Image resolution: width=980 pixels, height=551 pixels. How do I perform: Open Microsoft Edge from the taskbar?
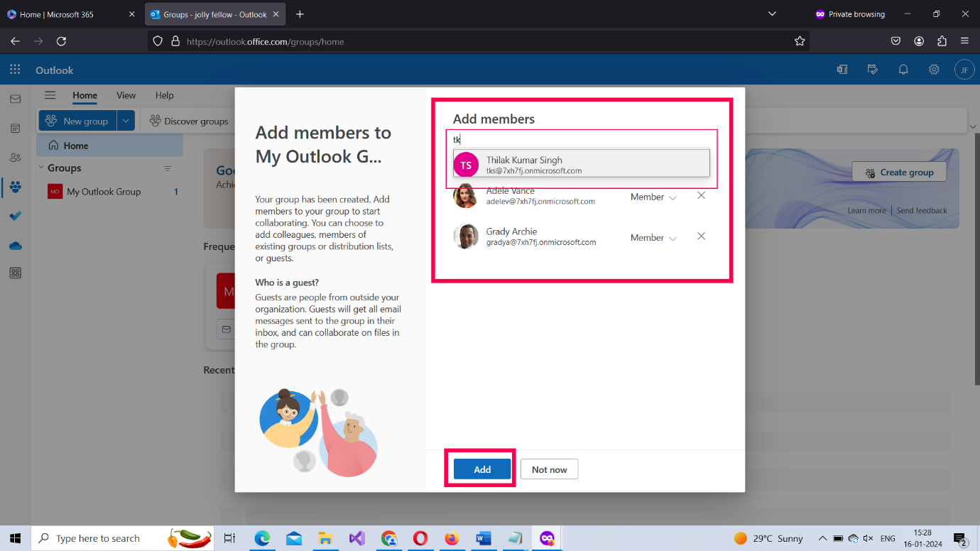click(262, 538)
